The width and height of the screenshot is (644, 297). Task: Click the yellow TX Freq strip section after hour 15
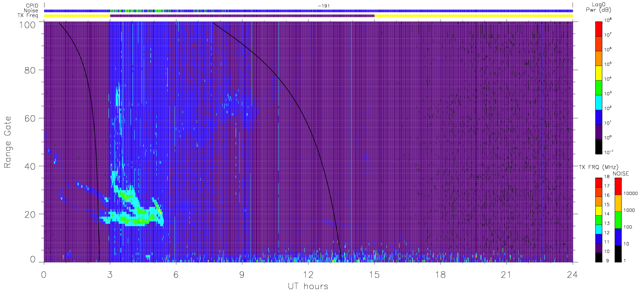474,16
